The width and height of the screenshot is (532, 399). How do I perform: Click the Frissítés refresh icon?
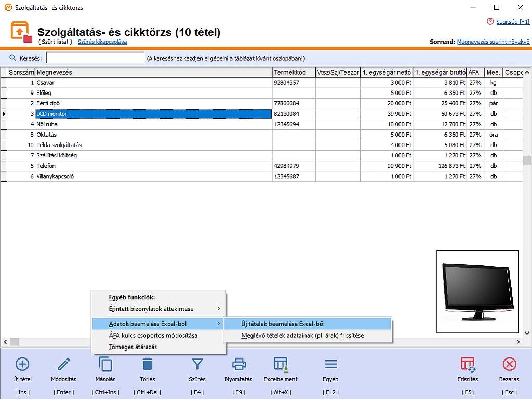point(468,364)
